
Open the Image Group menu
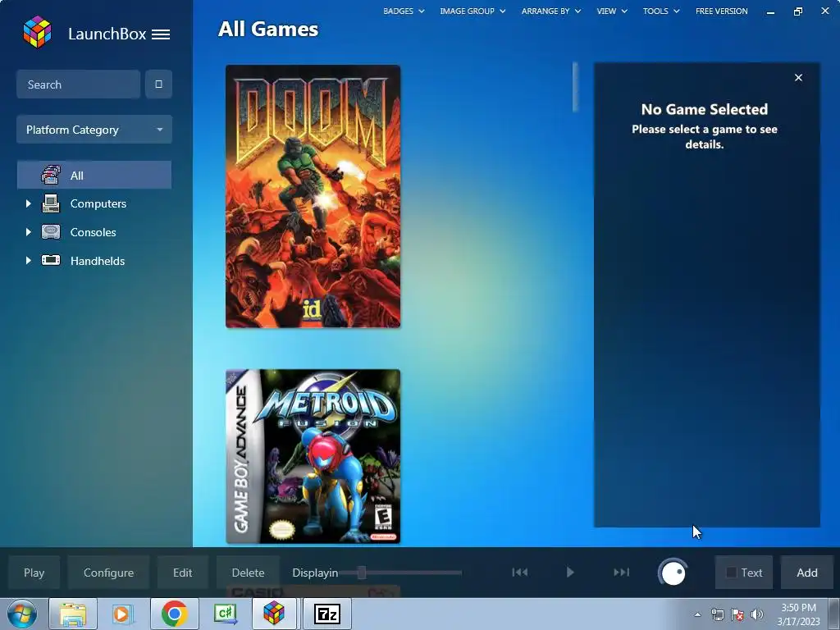[472, 11]
